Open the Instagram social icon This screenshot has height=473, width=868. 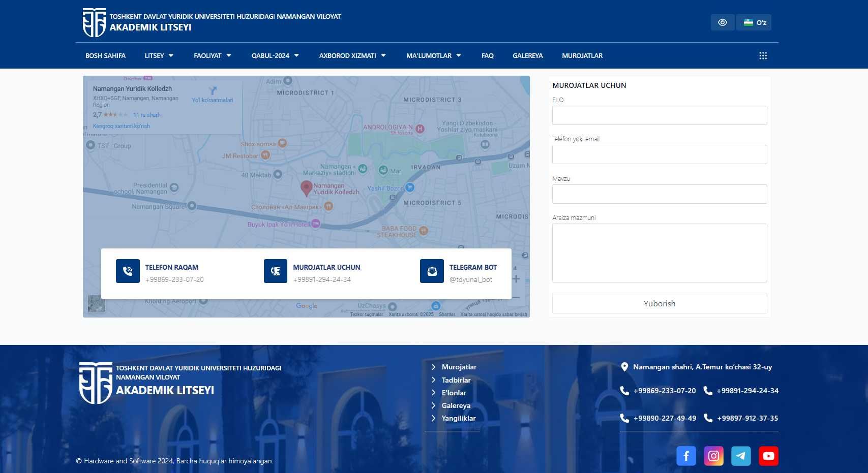(713, 456)
